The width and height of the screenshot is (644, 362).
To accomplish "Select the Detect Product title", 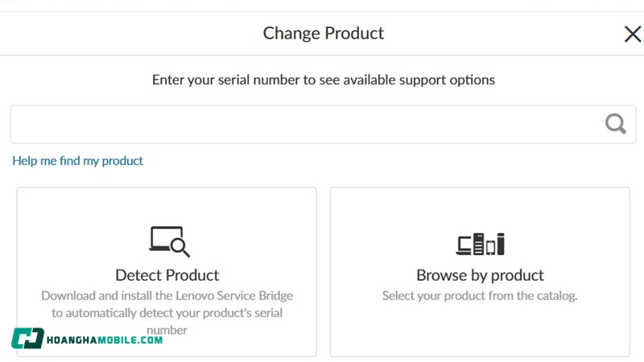I will tap(167, 275).
